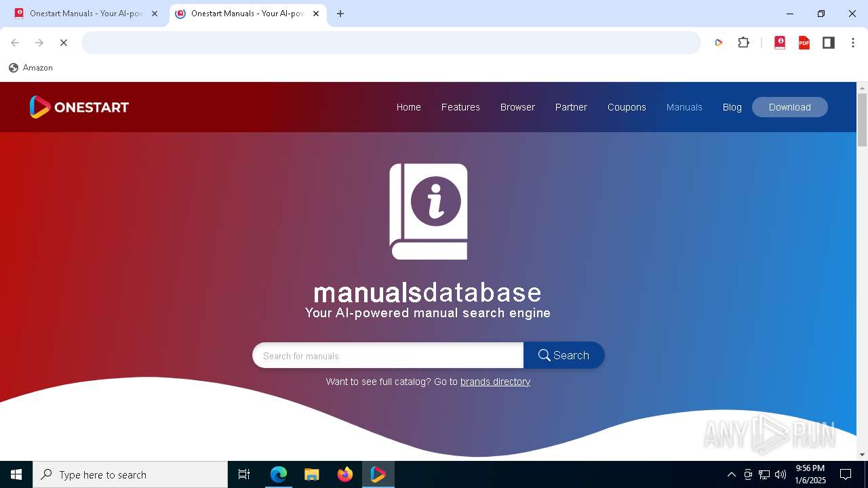Open the Coupons page
Screen dimensions: 868x488
click(627, 107)
